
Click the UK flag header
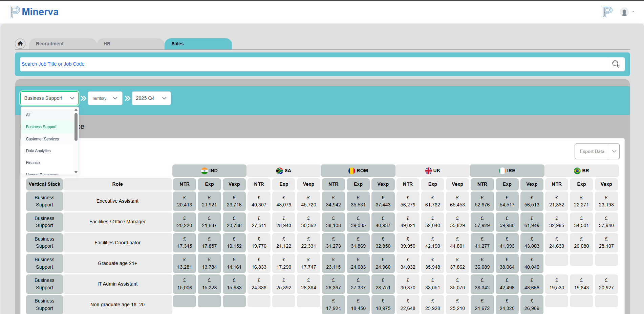tap(433, 171)
